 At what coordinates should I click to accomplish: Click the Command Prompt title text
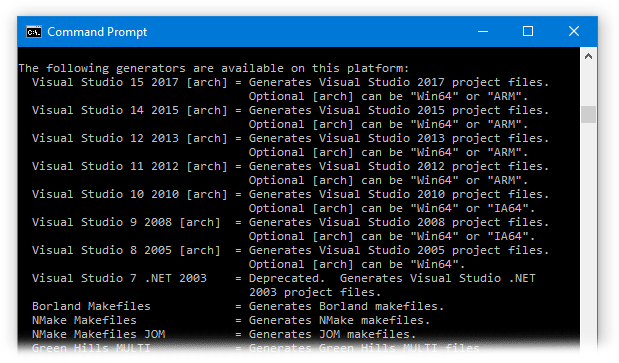(97, 32)
